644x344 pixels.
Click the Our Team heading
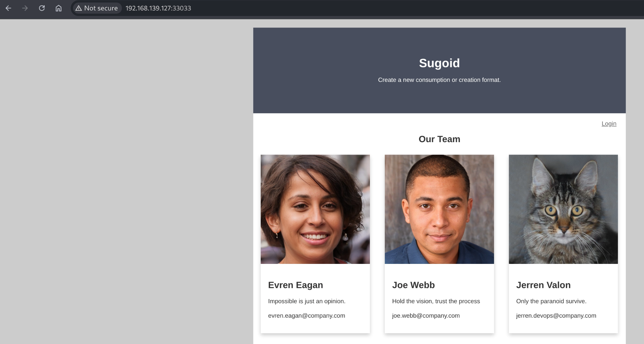coord(439,139)
